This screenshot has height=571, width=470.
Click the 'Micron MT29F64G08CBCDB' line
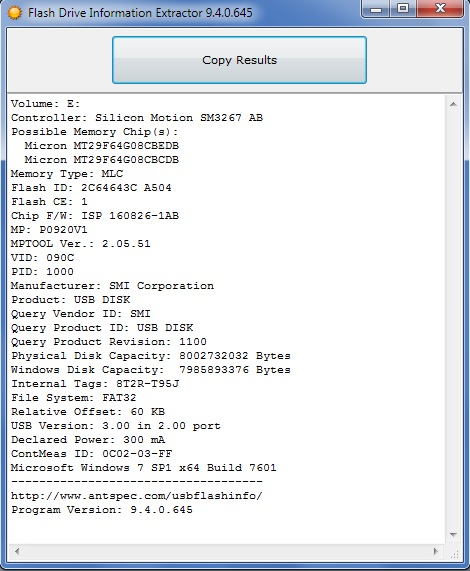point(102,160)
